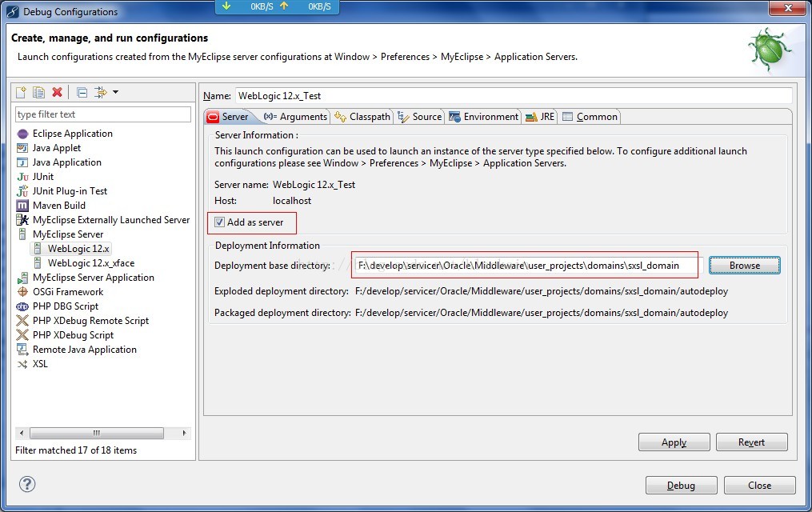Click the tree horizontal scrollbar thumb

pyautogui.click(x=97, y=433)
